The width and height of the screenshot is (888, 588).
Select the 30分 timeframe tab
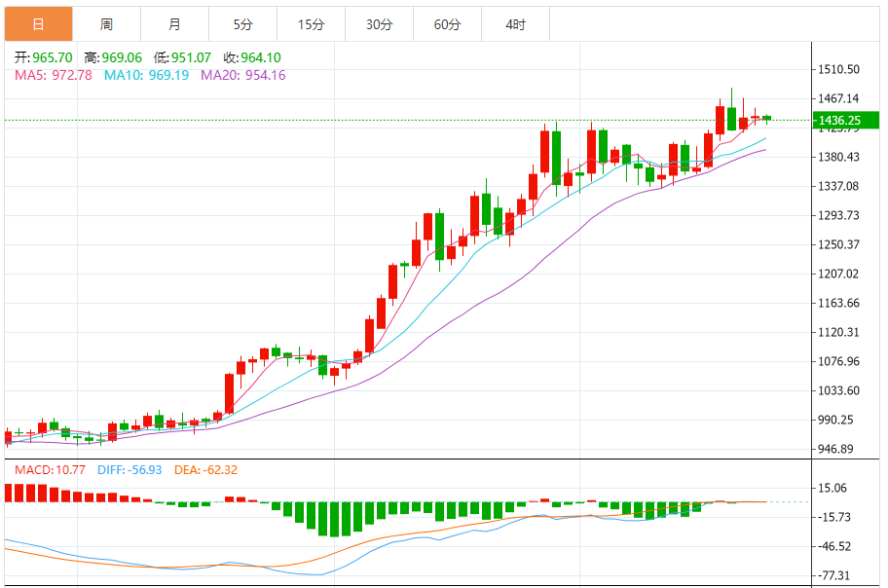(379, 24)
